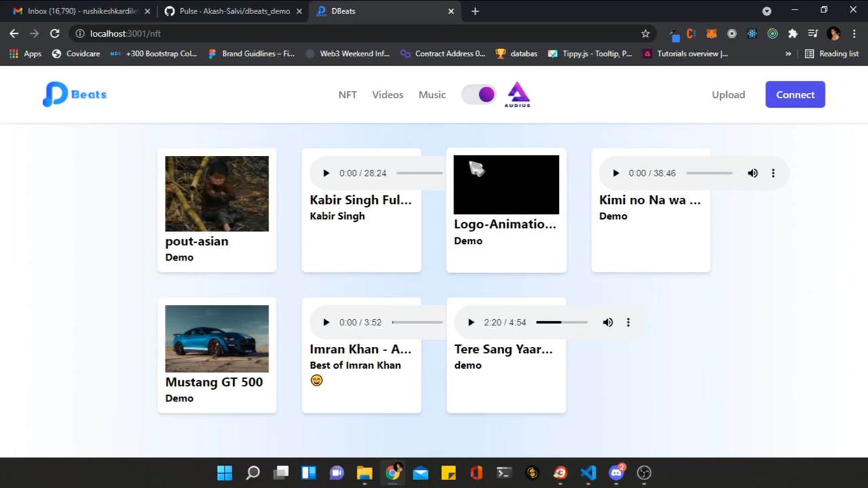Click the Kabir Singh Ful... title text

click(x=361, y=200)
